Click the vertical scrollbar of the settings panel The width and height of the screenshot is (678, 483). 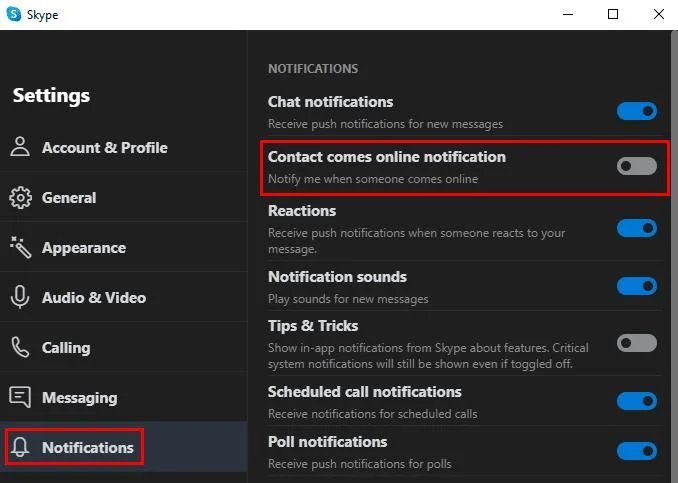(x=674, y=256)
